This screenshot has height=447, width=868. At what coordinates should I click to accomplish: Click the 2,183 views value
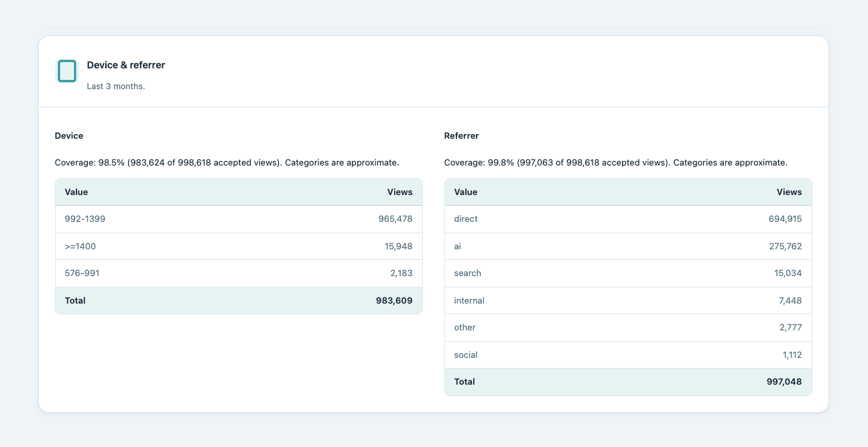click(x=401, y=273)
